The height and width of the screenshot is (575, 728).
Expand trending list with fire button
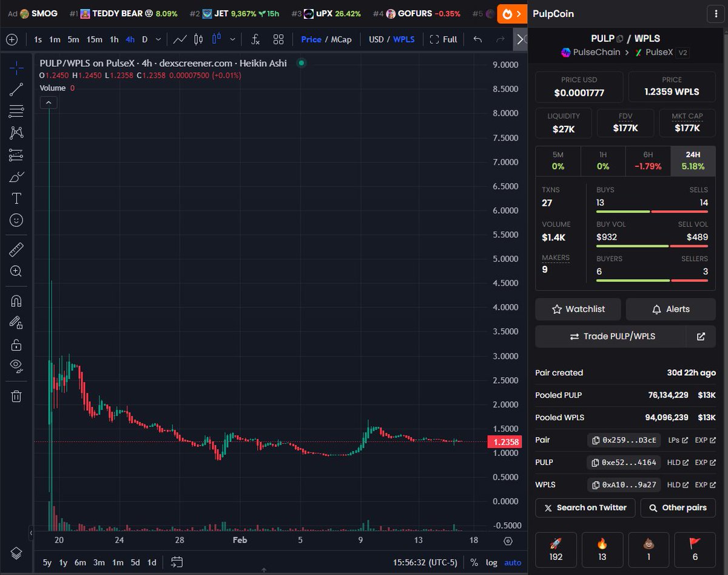point(511,13)
